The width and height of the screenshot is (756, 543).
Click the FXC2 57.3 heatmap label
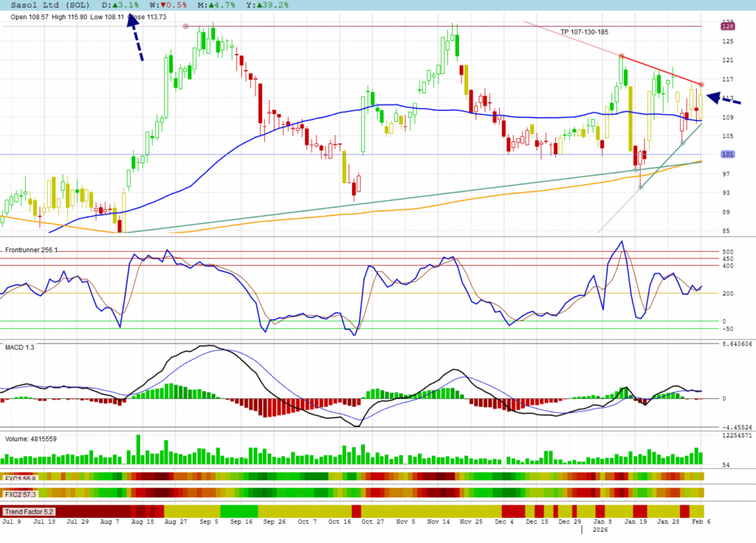click(x=20, y=493)
